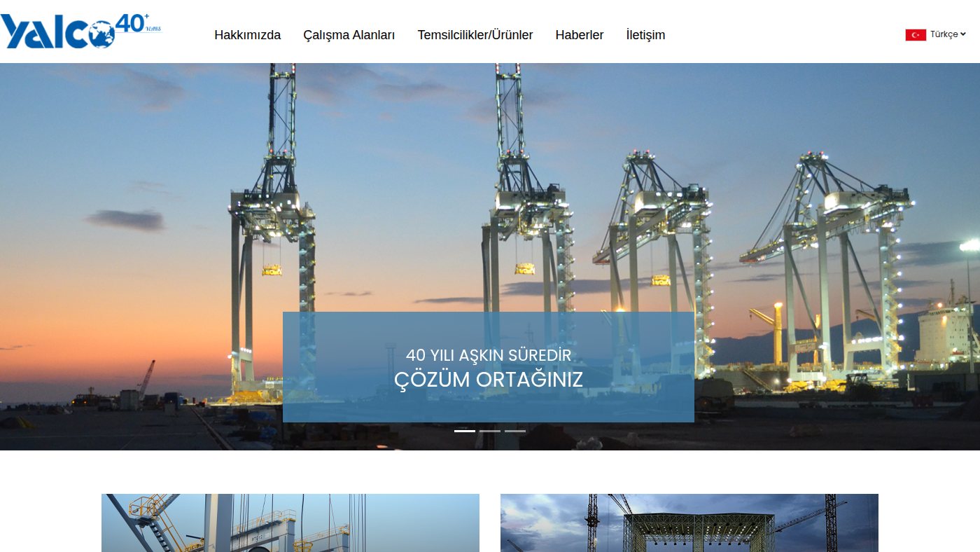Switch to the second carousel slide indicator
This screenshot has height=552, width=980.
point(490,431)
